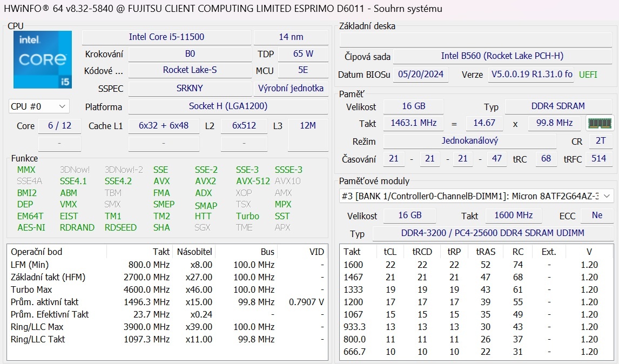Click the Výrobní jednotka button
Image resolution: width=619 pixels, height=364 pixels.
[291, 88]
